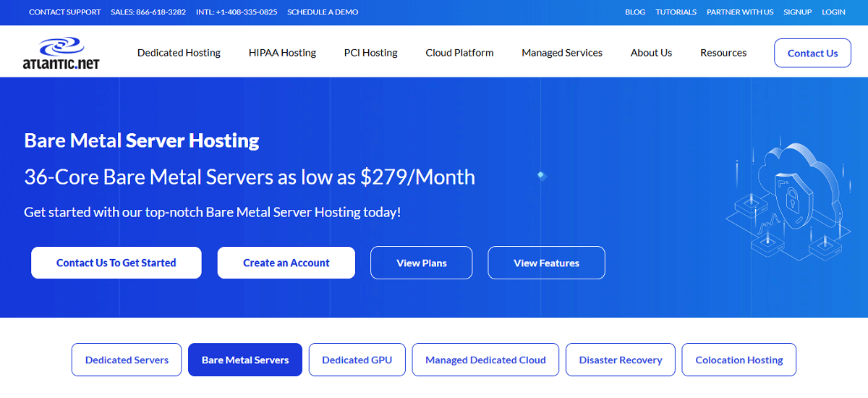Select the Bare Metal Servers tab
Image resolution: width=868 pixels, height=398 pixels.
tap(245, 360)
